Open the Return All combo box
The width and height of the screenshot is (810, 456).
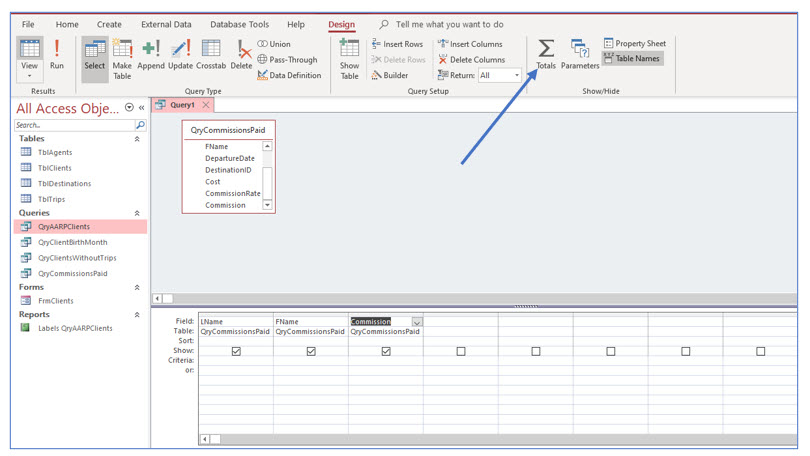500,75
